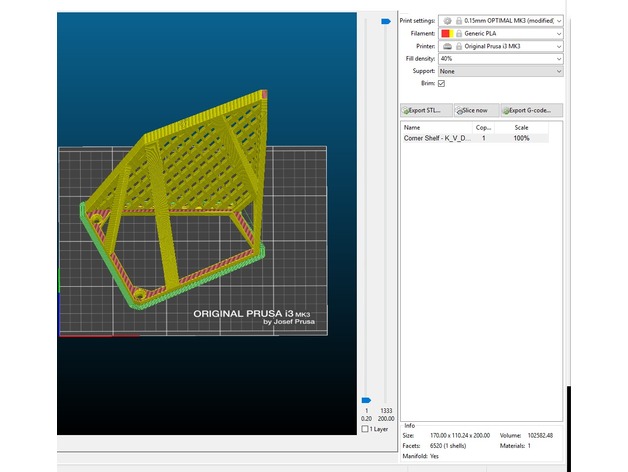Click the Name column header
This screenshot has width=628, height=472.
(x=437, y=128)
